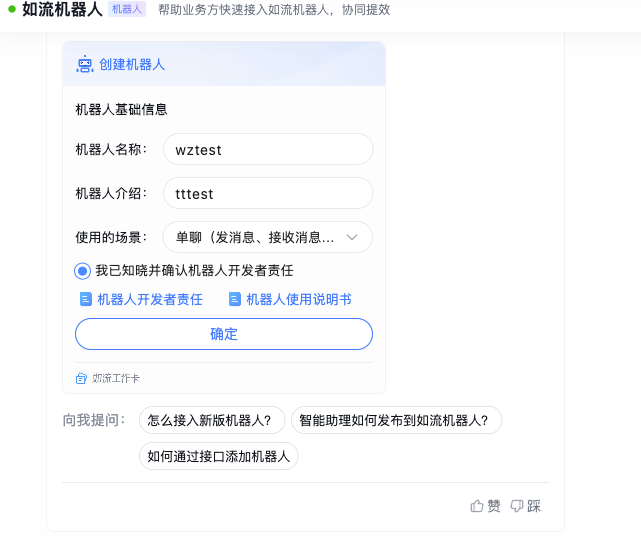Open the 机器人开发者责任 link
The image size is (641, 536).
click(150, 299)
